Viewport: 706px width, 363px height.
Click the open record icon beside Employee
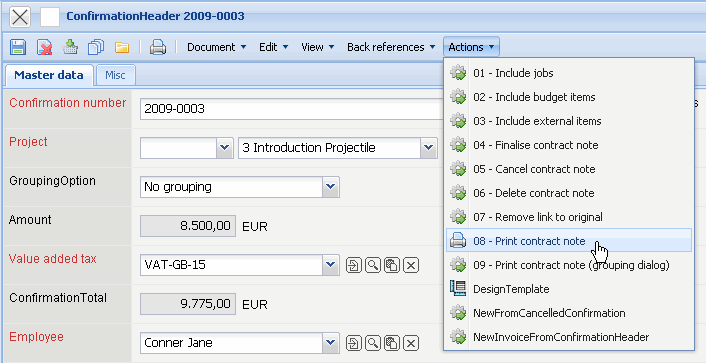(x=353, y=344)
